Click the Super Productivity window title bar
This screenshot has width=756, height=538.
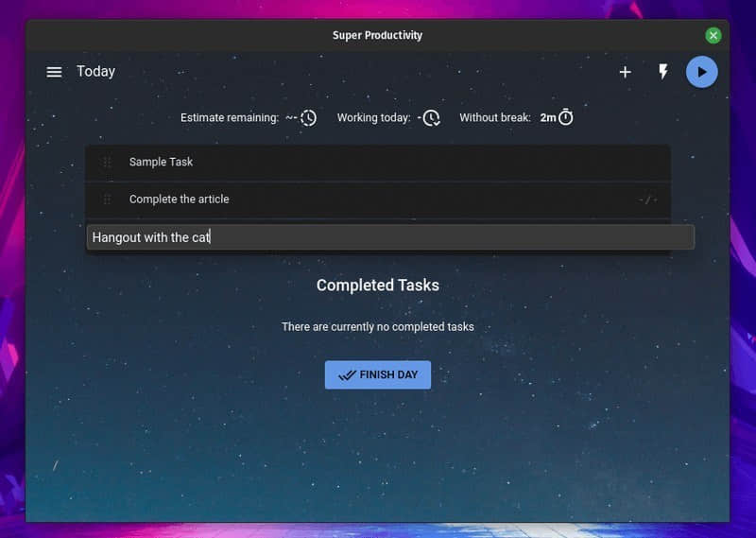point(377,35)
